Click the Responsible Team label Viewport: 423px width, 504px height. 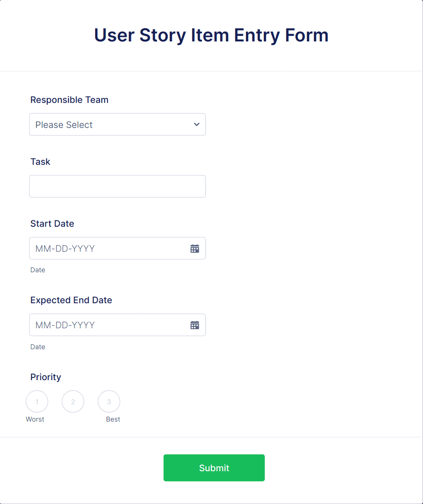coord(69,100)
